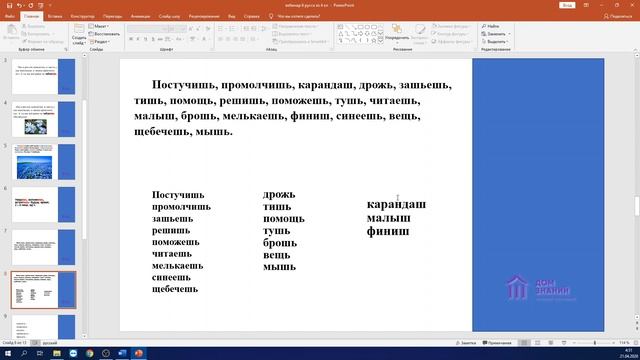This screenshot has height=360, width=640.
Task: Click the Поделиться share button
Action: [x=618, y=16]
